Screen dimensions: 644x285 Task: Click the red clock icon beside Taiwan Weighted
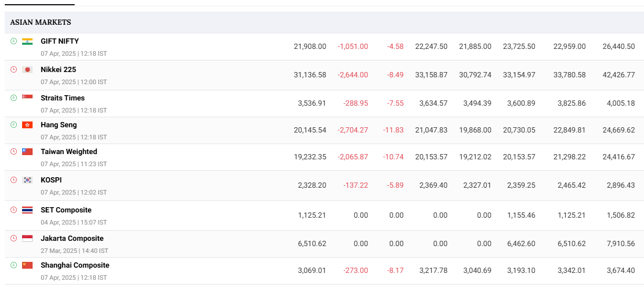[x=14, y=151]
